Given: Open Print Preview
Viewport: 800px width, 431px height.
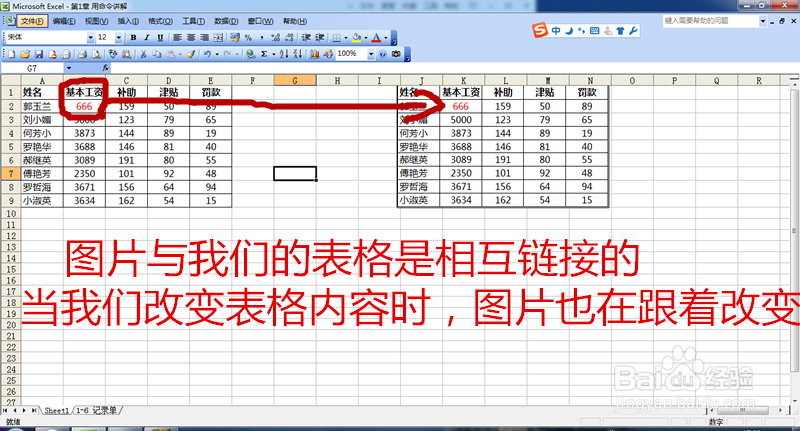Looking at the screenshot, I should (x=96, y=54).
